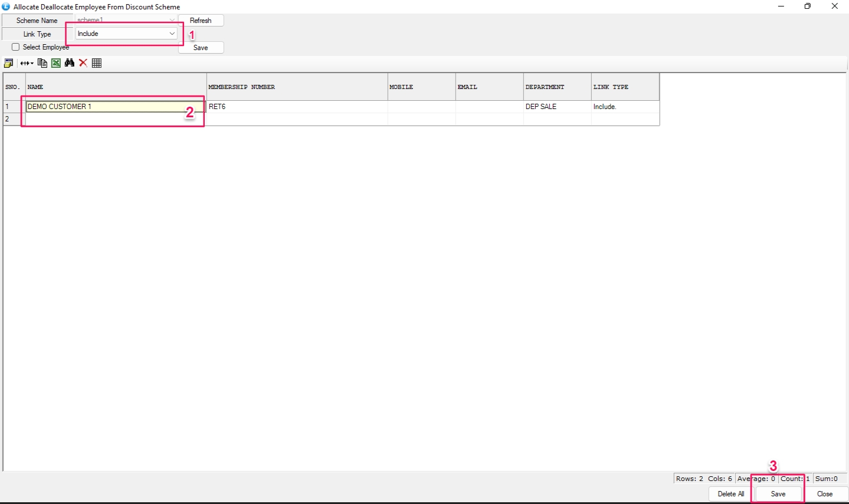This screenshot has height=504, width=849.
Task: Click the MEMBERSHIP NUMBER column header
Action: [297, 87]
